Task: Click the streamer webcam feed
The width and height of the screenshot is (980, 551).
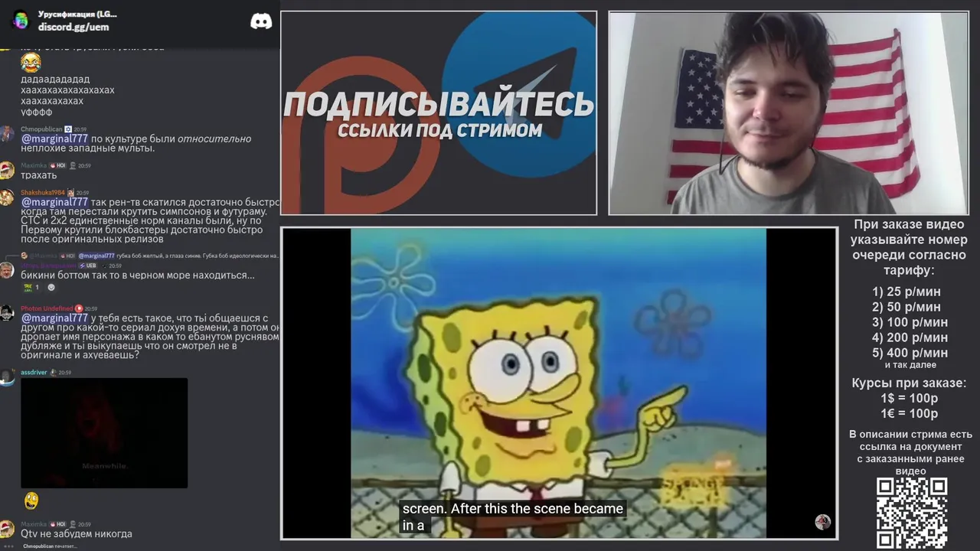Action: [x=788, y=112]
